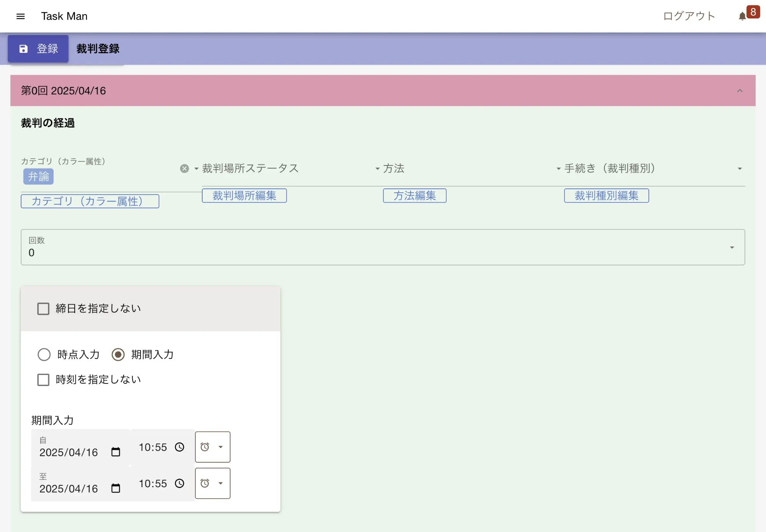
Task: Select the 時点入力 radio button
Action: (44, 355)
